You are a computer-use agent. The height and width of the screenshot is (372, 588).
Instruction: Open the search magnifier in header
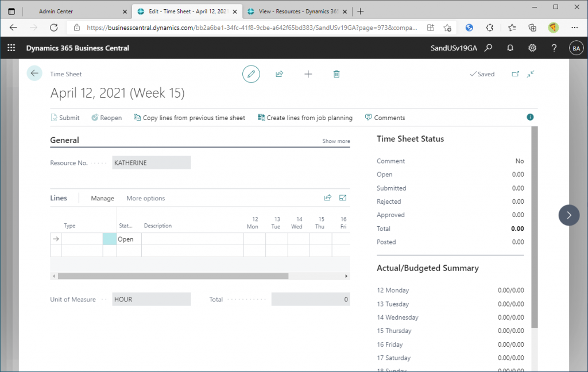click(489, 48)
